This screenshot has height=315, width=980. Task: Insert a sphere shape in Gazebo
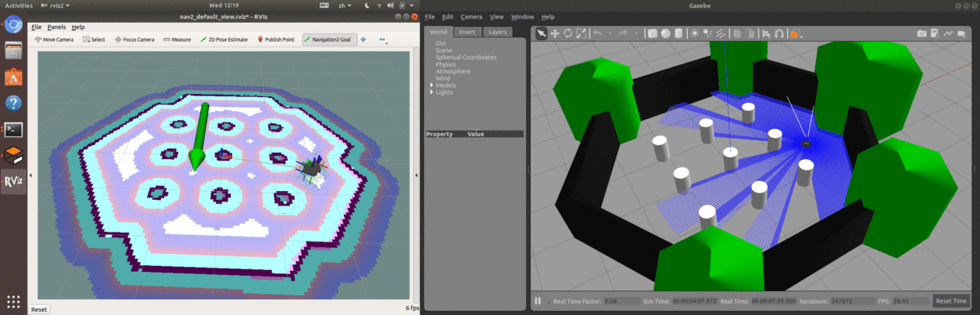(x=666, y=33)
